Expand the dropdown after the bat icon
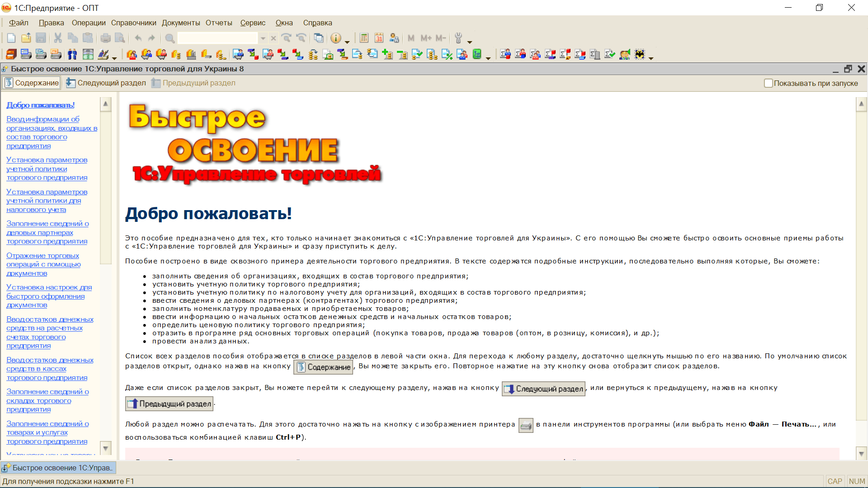 (651, 57)
